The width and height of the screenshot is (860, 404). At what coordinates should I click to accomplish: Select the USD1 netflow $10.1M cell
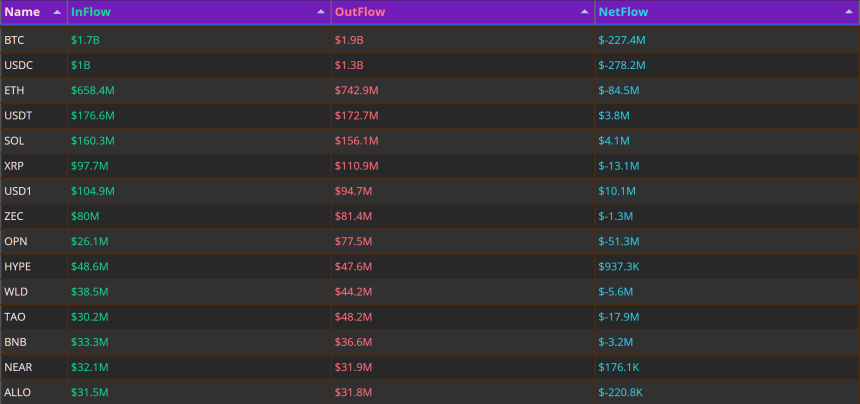tap(617, 191)
